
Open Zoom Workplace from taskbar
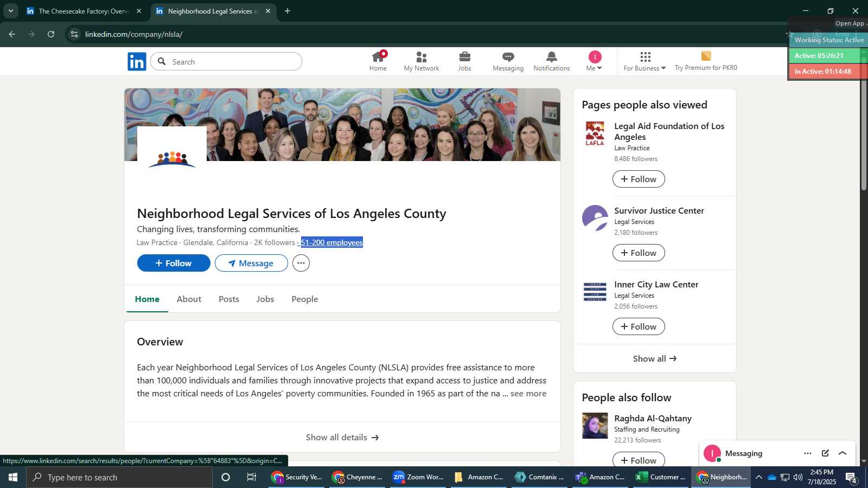point(418,477)
